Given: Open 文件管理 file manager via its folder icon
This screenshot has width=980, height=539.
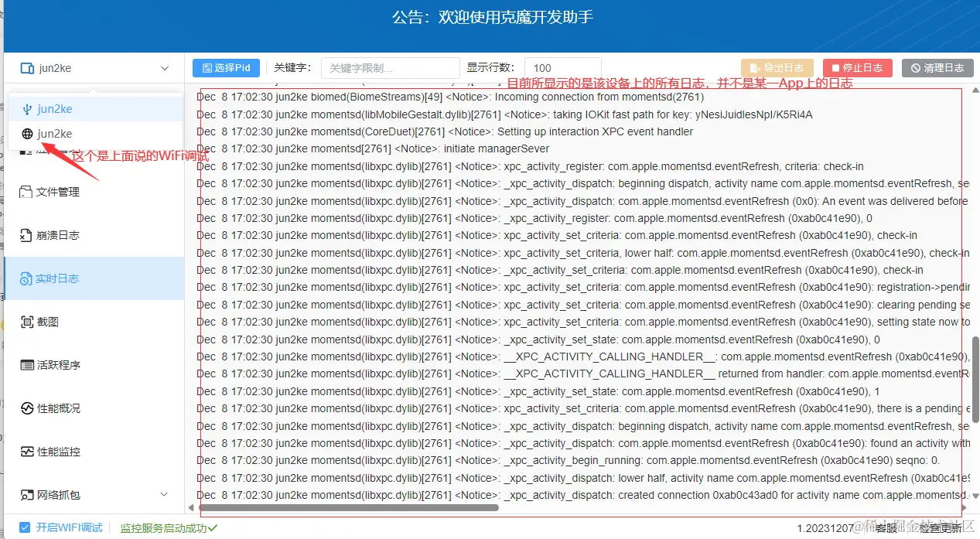Looking at the screenshot, I should [26, 192].
